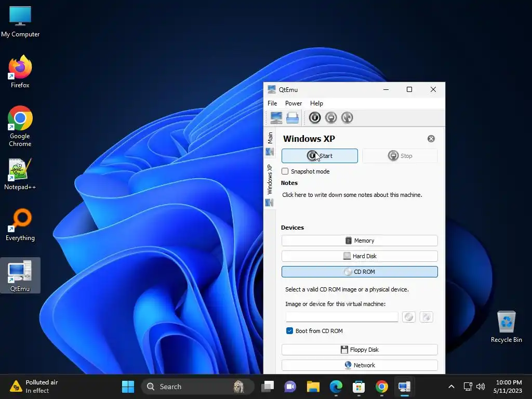Click the notes text to write notes

[352, 195]
